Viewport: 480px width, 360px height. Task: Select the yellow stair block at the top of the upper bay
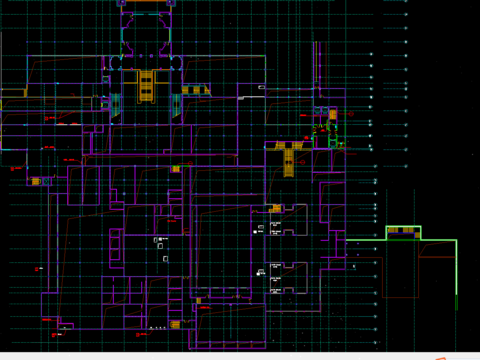click(275, 209)
